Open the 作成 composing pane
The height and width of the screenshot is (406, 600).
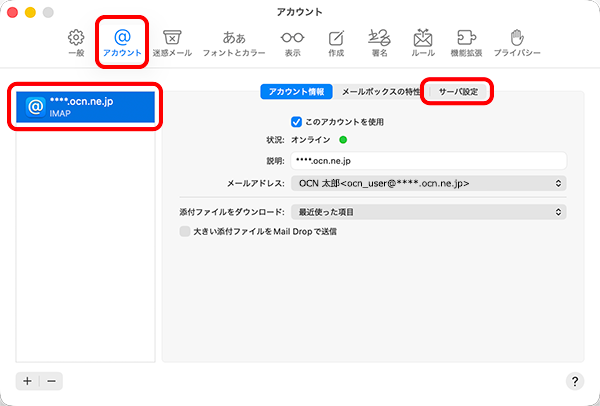click(336, 42)
